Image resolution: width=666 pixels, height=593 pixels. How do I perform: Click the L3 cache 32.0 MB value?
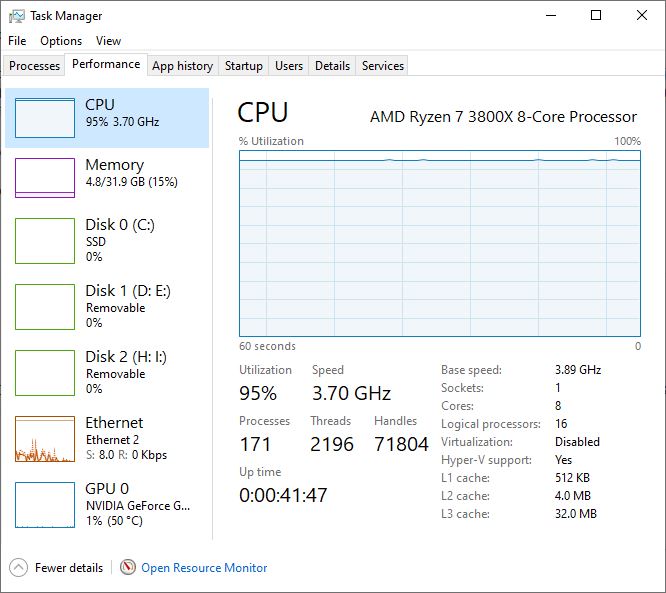pyautogui.click(x=576, y=514)
